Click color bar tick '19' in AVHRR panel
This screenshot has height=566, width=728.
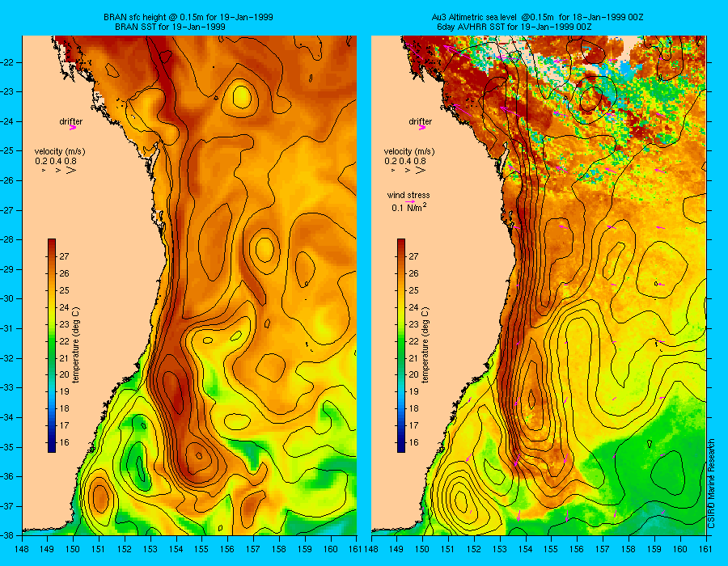tap(413, 391)
